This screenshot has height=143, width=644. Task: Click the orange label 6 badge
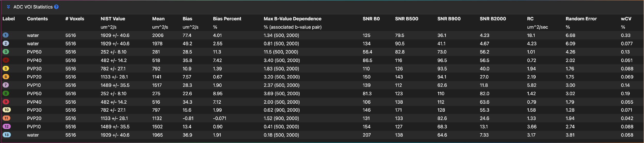click(6, 77)
